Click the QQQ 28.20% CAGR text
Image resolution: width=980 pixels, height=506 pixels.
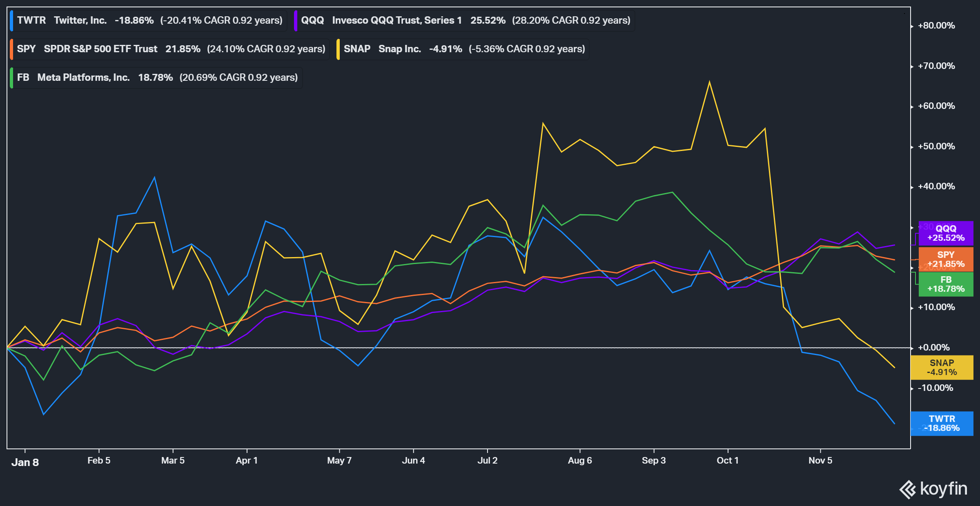[x=571, y=20]
